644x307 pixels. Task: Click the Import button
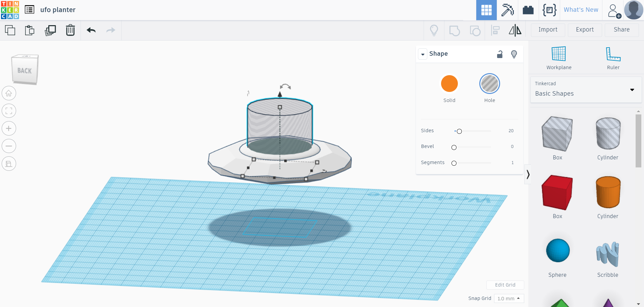tap(548, 30)
